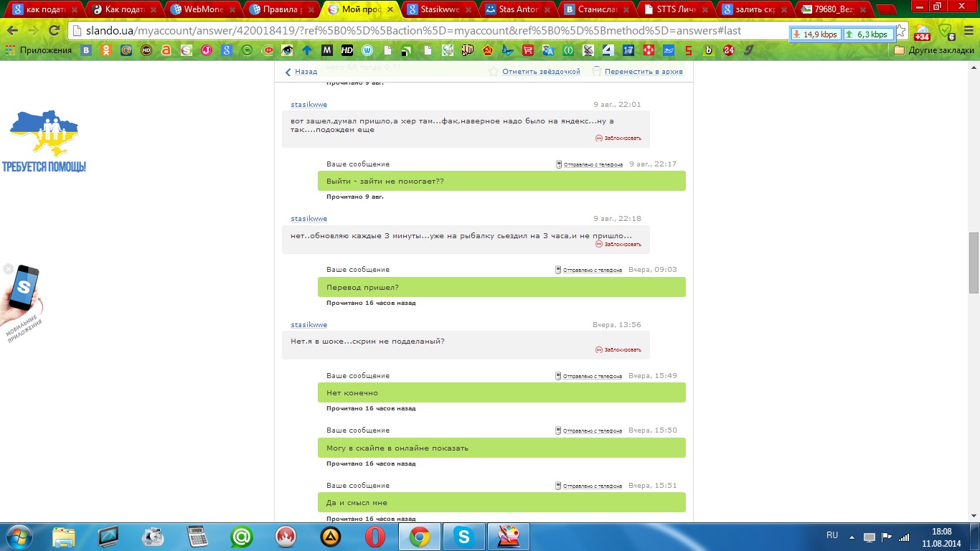The height and width of the screenshot is (551, 980).
Task: Open the Odnoklassniki bookmark icon
Action: [106, 50]
